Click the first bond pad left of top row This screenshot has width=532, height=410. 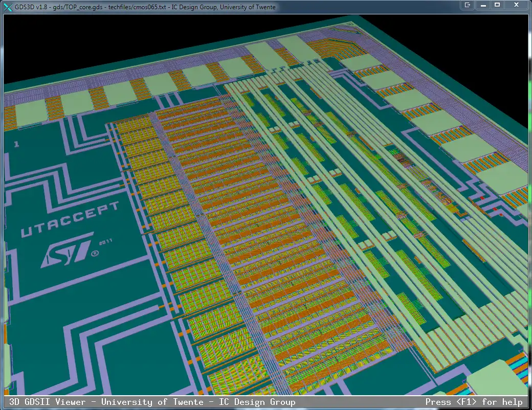point(31,113)
